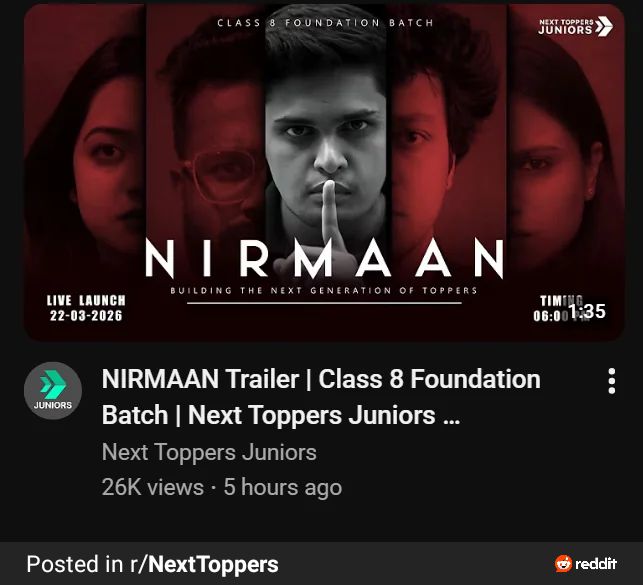Click the 1:35 video duration badge
Image resolution: width=643 pixels, height=585 pixels.
pos(587,311)
